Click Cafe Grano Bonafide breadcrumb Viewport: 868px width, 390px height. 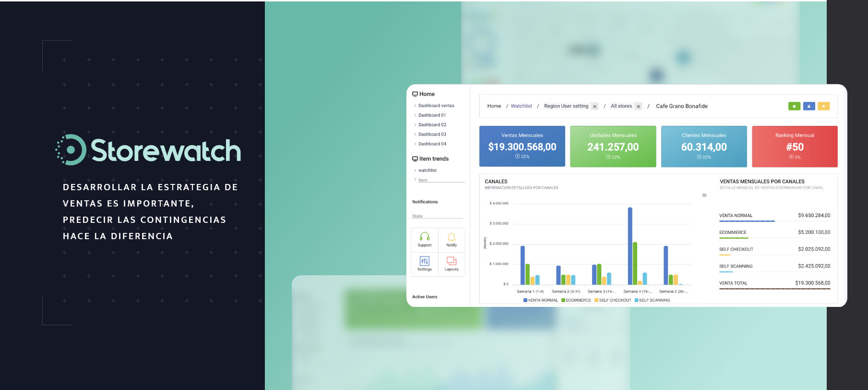(682, 106)
